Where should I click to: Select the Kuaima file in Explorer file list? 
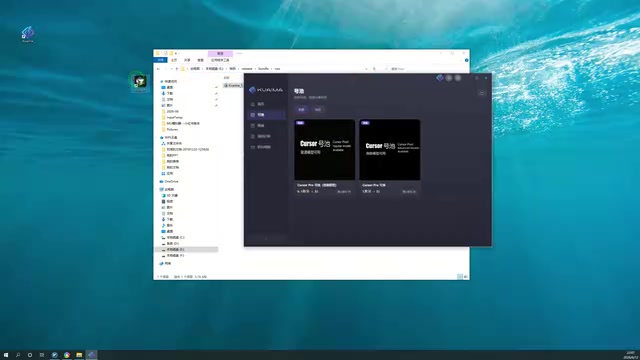234,85
